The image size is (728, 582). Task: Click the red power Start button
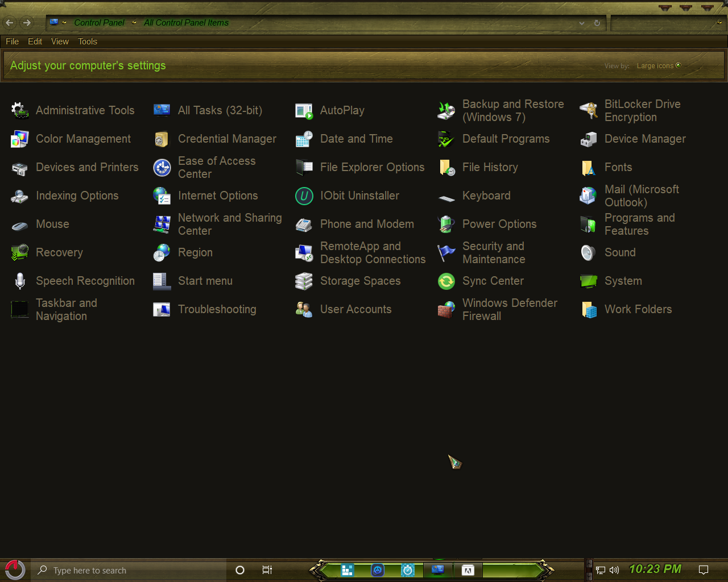click(15, 569)
